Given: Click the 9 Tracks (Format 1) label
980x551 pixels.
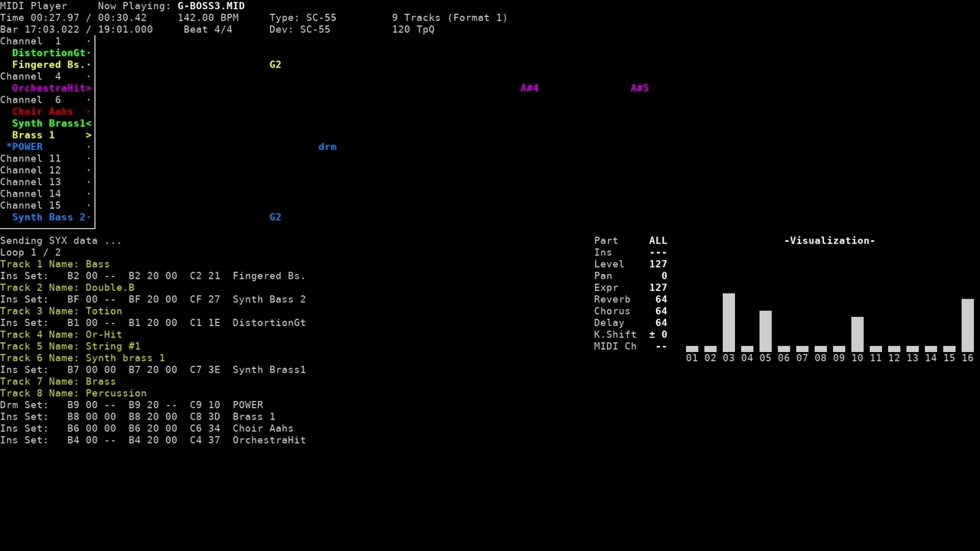Looking at the screenshot, I should click(x=450, y=18).
